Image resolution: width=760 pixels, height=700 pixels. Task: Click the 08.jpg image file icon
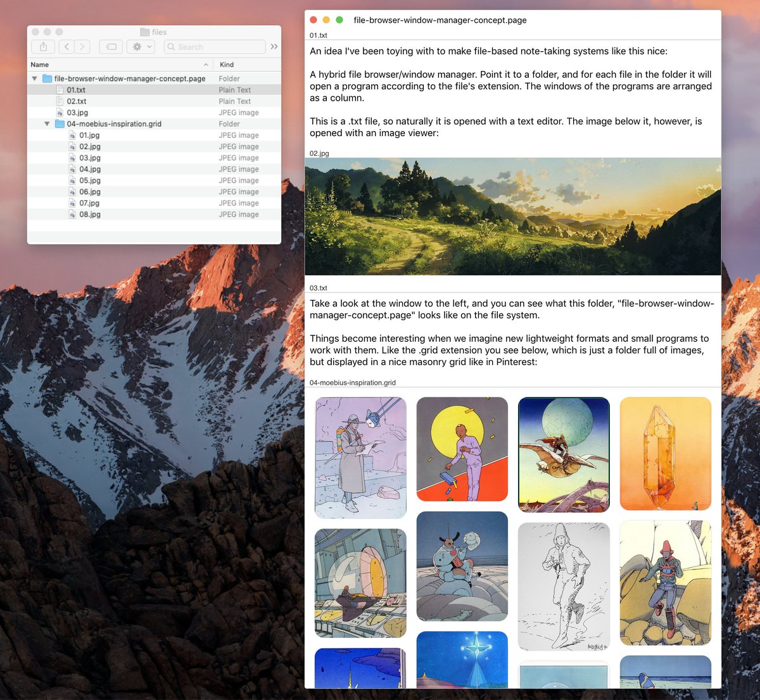pyautogui.click(x=72, y=215)
